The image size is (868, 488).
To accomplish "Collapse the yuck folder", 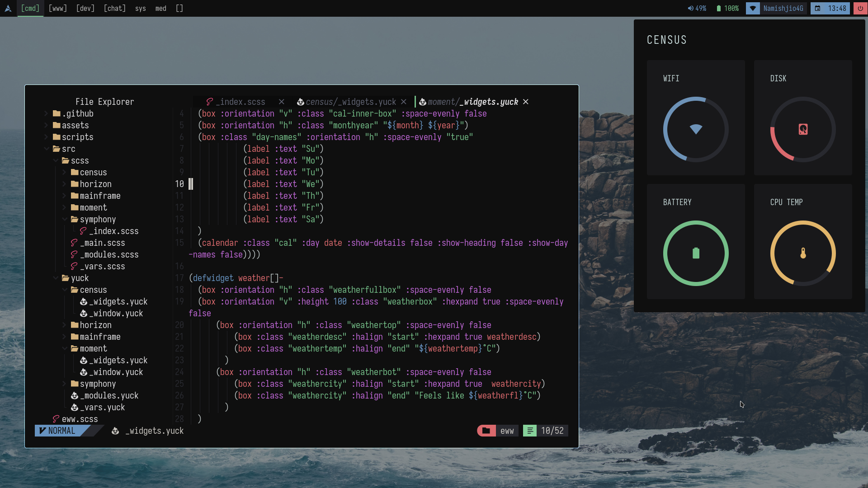I will click(x=55, y=278).
